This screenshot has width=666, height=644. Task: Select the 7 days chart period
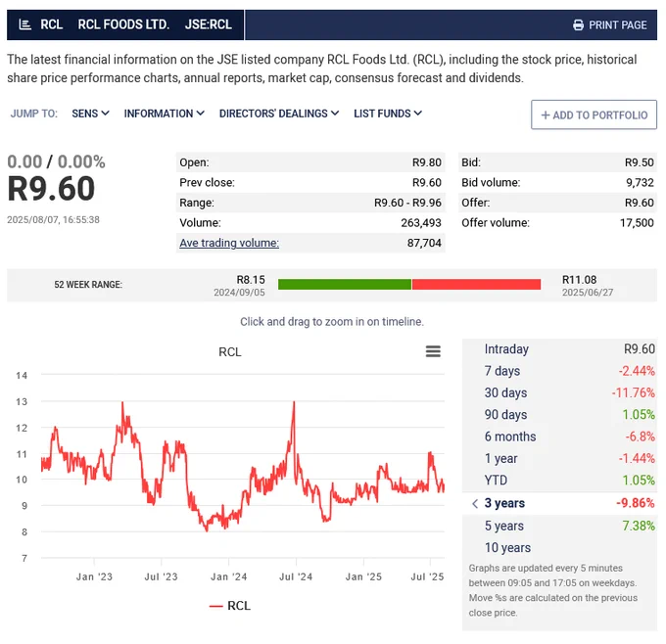559,371
